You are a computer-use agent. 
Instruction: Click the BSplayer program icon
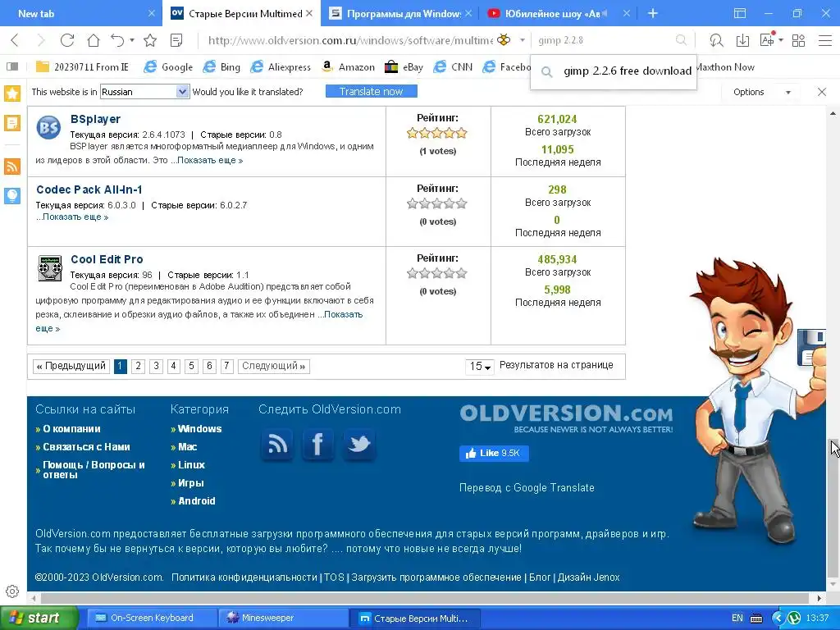(x=48, y=127)
